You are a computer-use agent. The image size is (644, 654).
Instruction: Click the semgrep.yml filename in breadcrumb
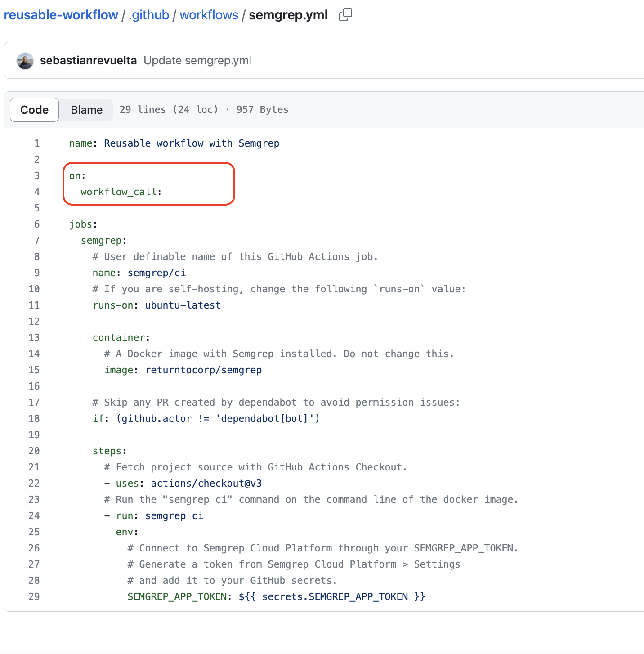[288, 15]
